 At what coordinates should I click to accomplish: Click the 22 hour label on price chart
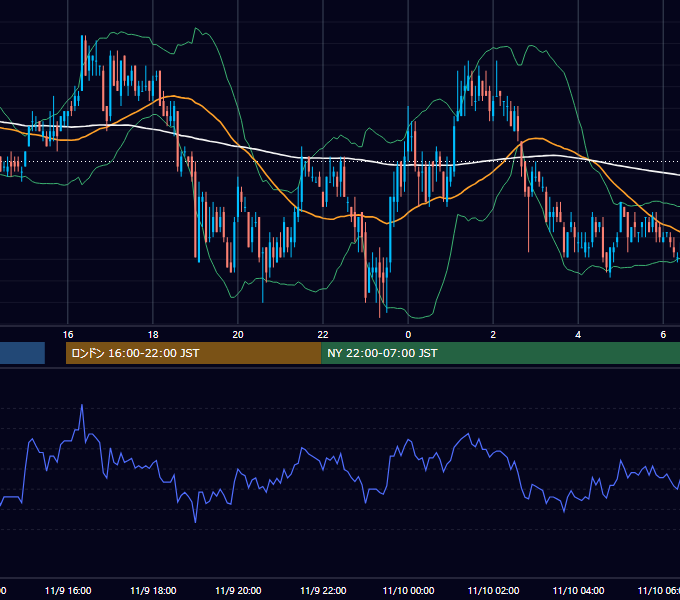pyautogui.click(x=323, y=334)
